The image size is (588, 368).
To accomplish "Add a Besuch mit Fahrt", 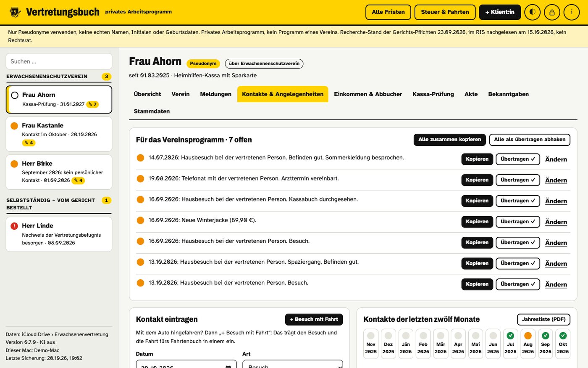I will point(314,320).
